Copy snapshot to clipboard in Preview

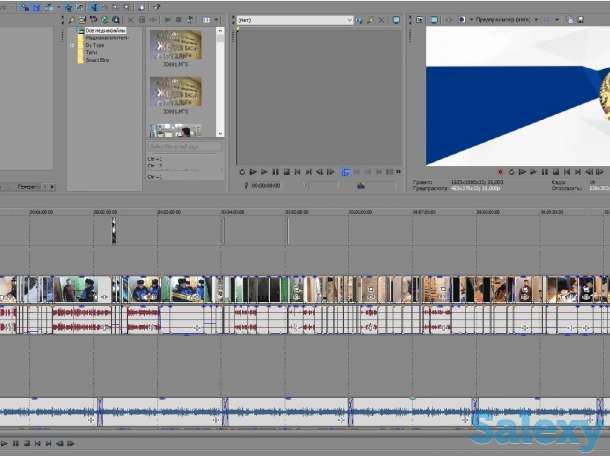[x=570, y=19]
